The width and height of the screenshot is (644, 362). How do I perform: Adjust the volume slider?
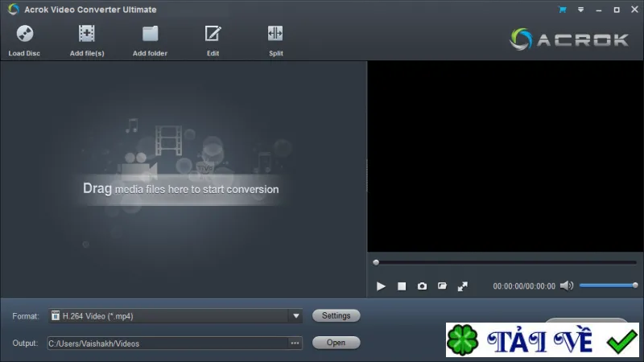[x=609, y=286]
